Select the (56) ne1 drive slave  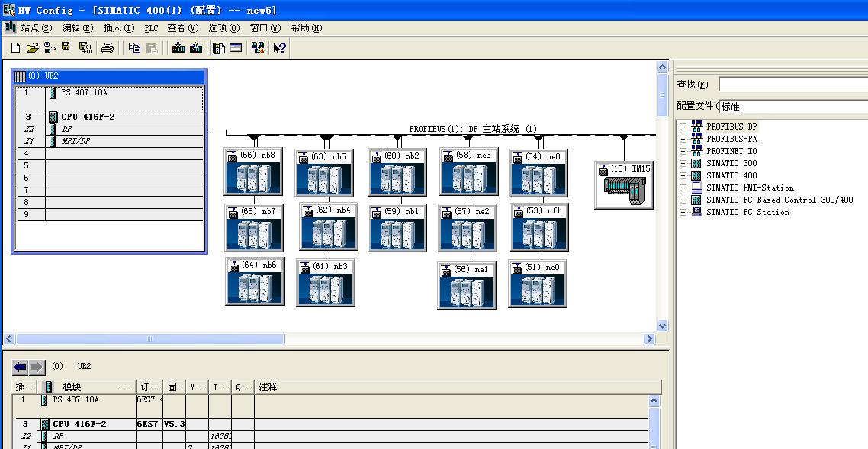[467, 285]
